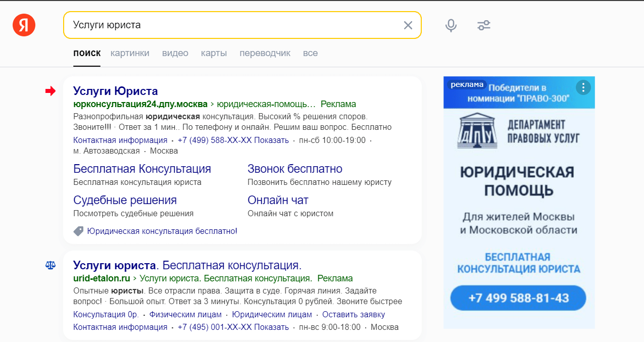Open 'Бесплатная Консультация' sitelink
Screen dimensions: 644x342
click(x=142, y=169)
